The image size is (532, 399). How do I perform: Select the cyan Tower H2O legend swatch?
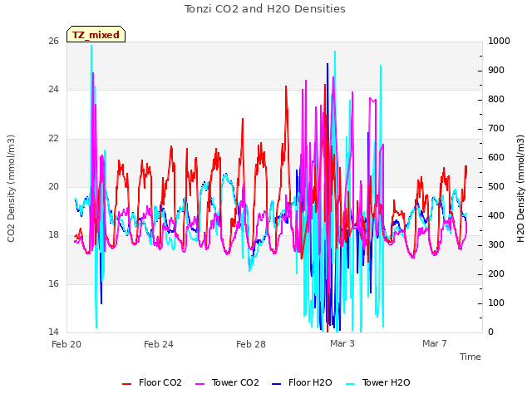click(x=350, y=384)
